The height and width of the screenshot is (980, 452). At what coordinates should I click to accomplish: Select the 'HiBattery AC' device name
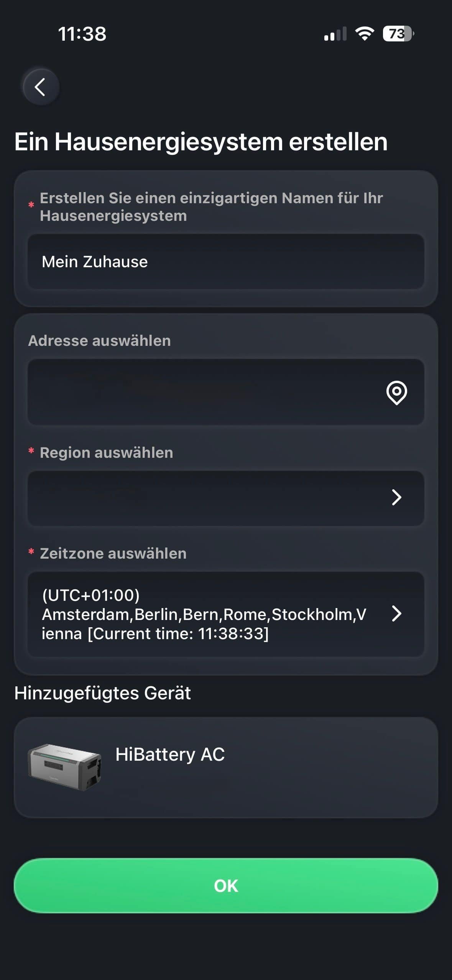click(170, 754)
